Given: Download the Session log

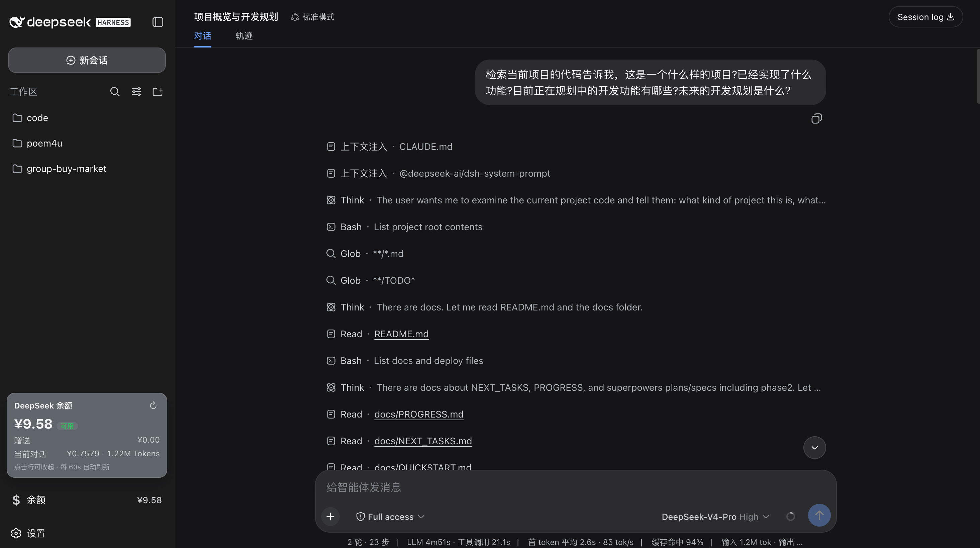Looking at the screenshot, I should pyautogui.click(x=925, y=17).
